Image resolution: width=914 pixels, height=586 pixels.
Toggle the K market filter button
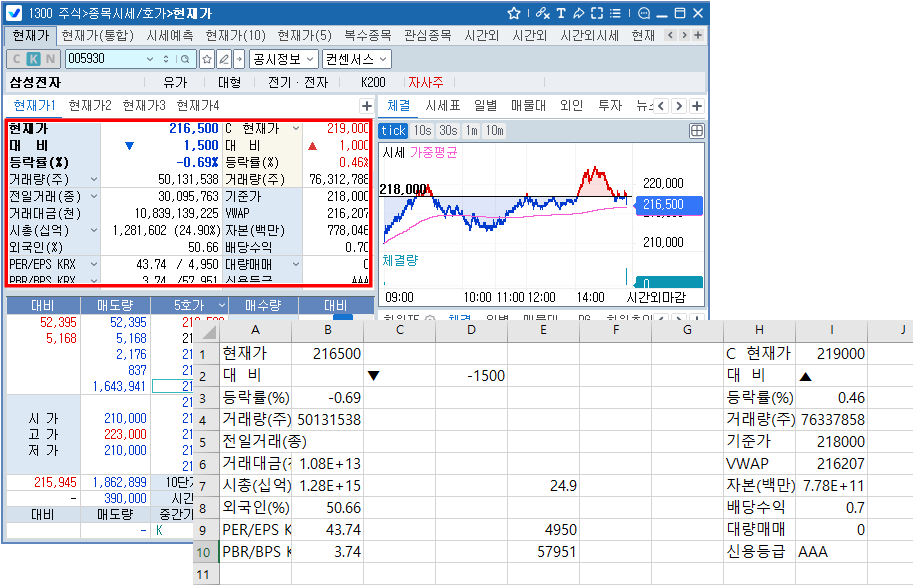[x=33, y=59]
